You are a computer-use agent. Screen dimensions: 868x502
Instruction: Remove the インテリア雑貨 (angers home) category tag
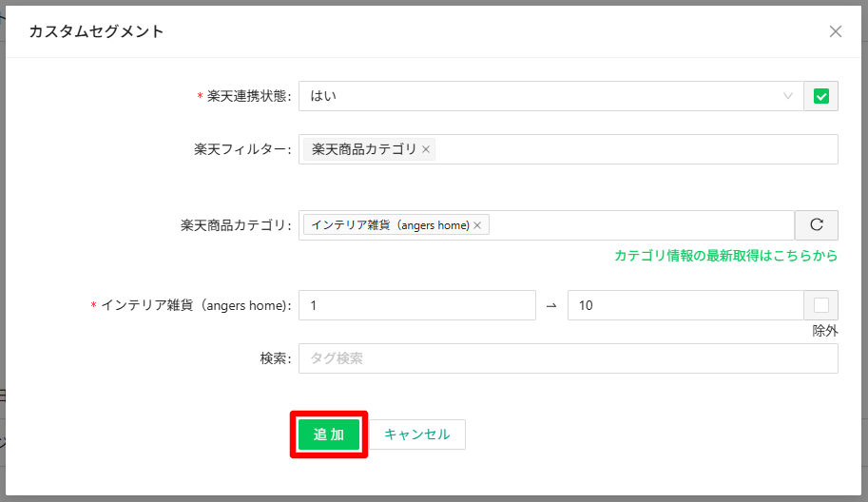coord(477,225)
